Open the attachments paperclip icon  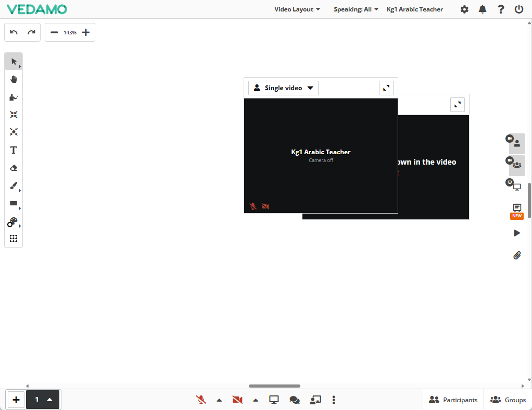[517, 255]
